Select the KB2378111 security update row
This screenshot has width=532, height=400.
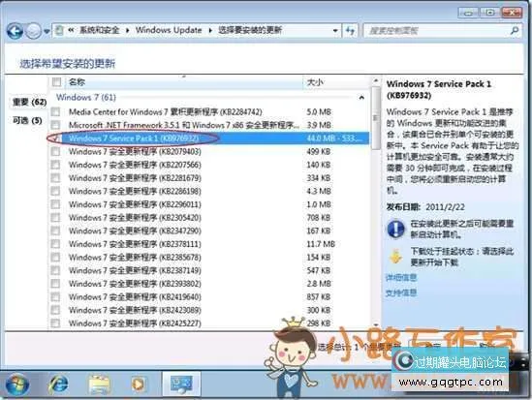click(x=209, y=244)
